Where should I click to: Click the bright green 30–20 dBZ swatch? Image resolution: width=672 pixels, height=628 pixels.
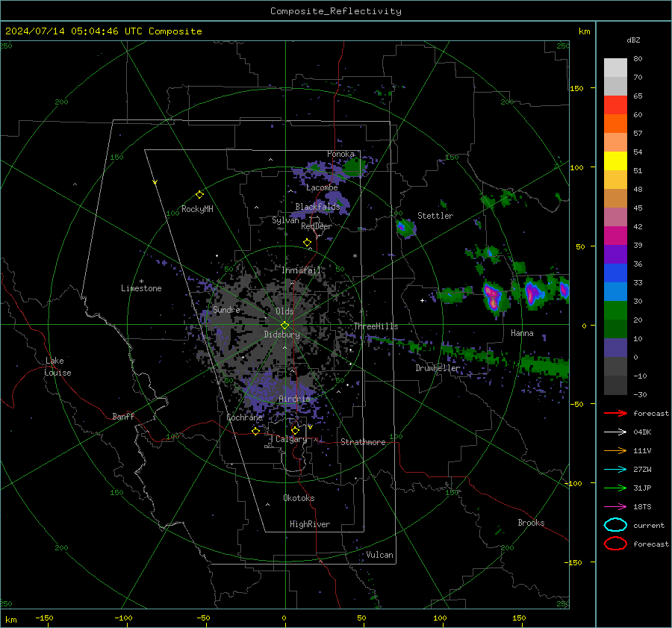(x=615, y=311)
